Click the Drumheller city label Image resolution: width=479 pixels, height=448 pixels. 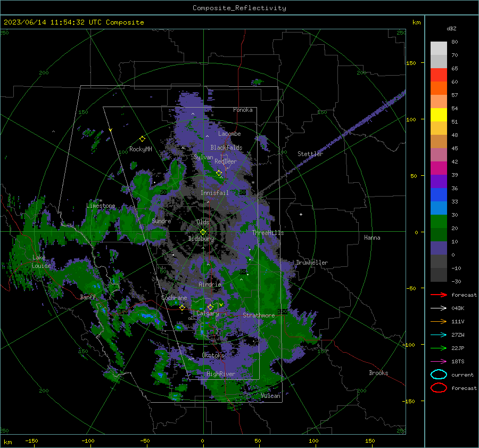[312, 263]
